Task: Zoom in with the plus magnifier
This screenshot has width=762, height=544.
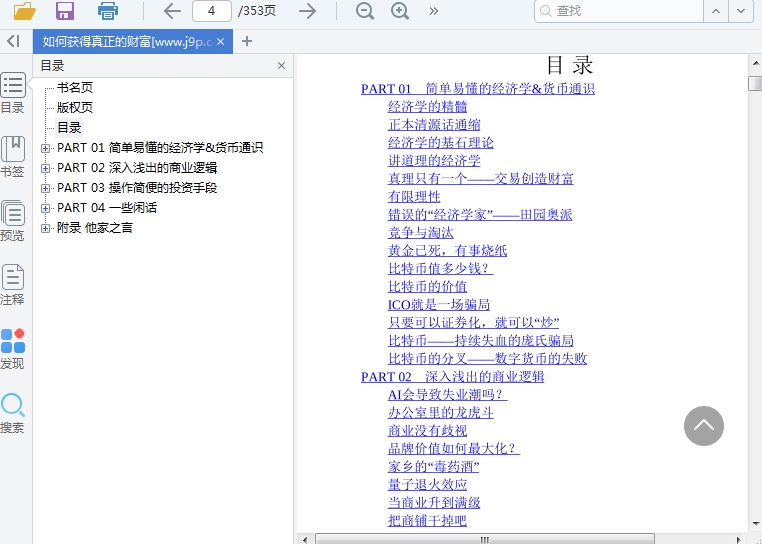Action: pyautogui.click(x=400, y=11)
